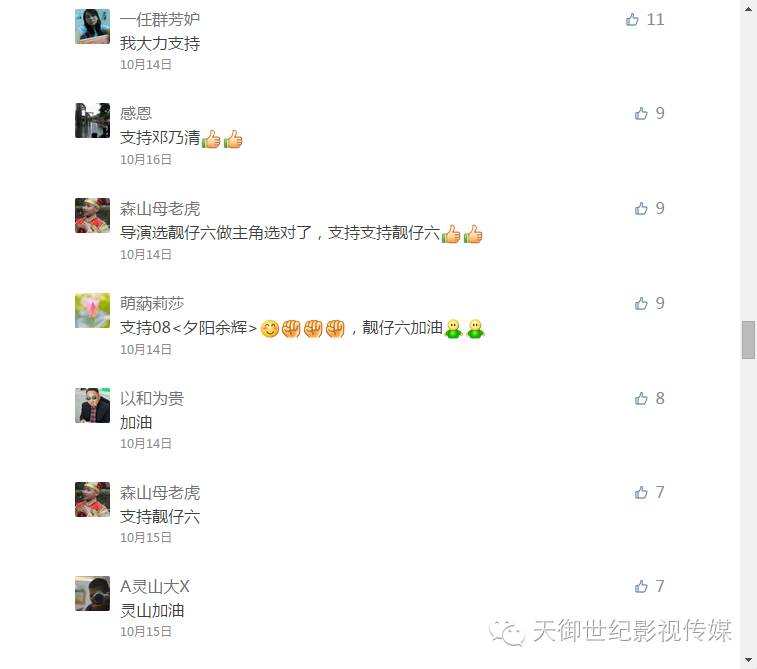
Task: Open 萌蒳莉莎's lotus flower avatar
Action: 93,310
